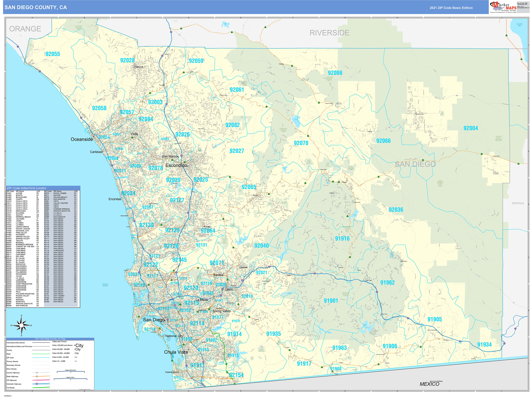Click the 2021 San Diego County, CA Map legend title
The width and height of the screenshot is (532, 397).
click(50, 339)
